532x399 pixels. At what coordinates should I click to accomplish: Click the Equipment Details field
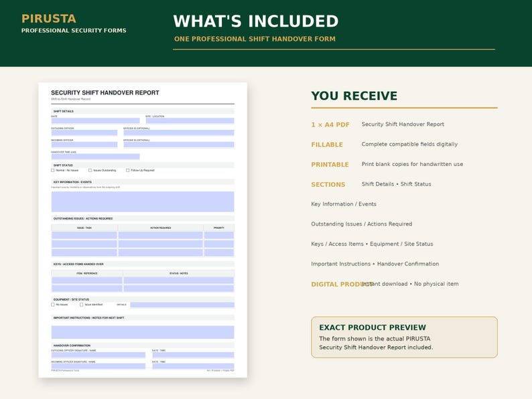182,305
